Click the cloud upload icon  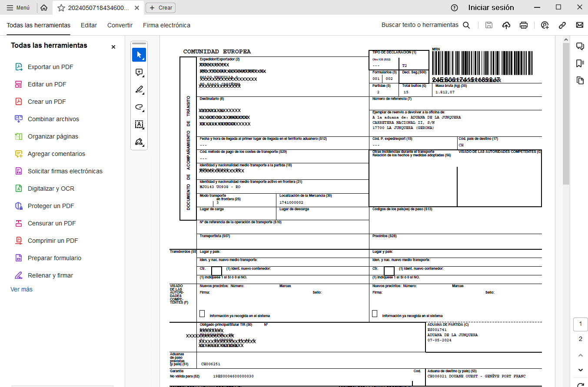506,25
